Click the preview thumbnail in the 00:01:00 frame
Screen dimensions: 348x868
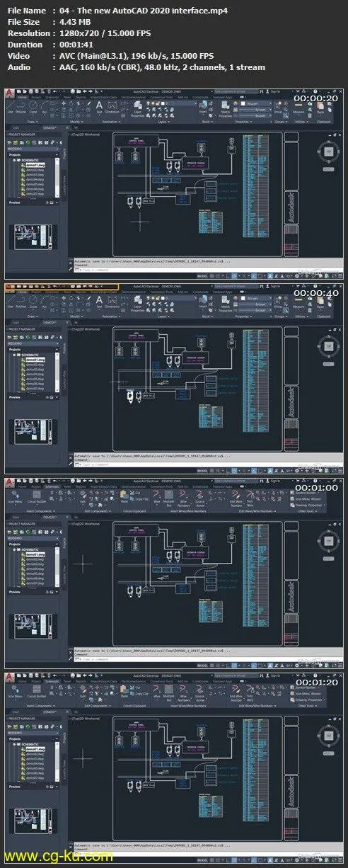click(32, 626)
